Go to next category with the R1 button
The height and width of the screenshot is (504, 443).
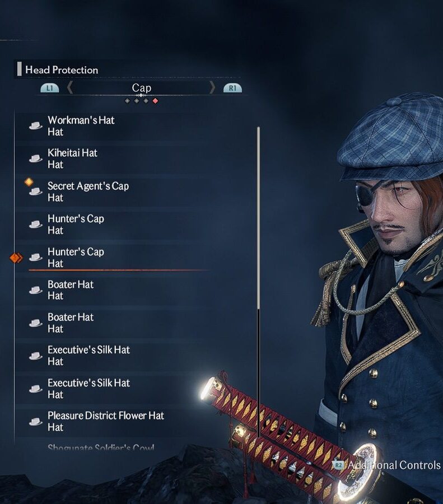coord(232,88)
